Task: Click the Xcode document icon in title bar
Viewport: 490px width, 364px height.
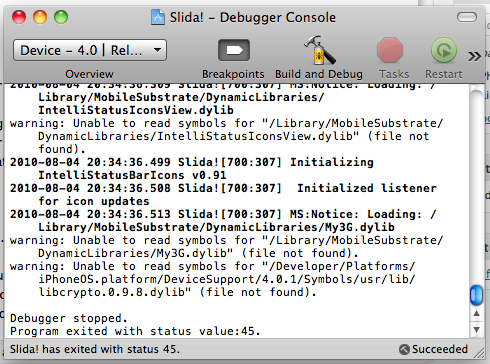Action: [x=158, y=17]
